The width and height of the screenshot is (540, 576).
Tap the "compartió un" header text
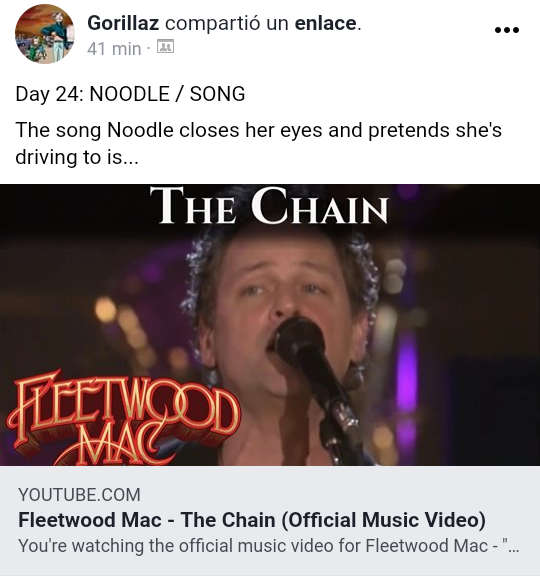[227, 24]
